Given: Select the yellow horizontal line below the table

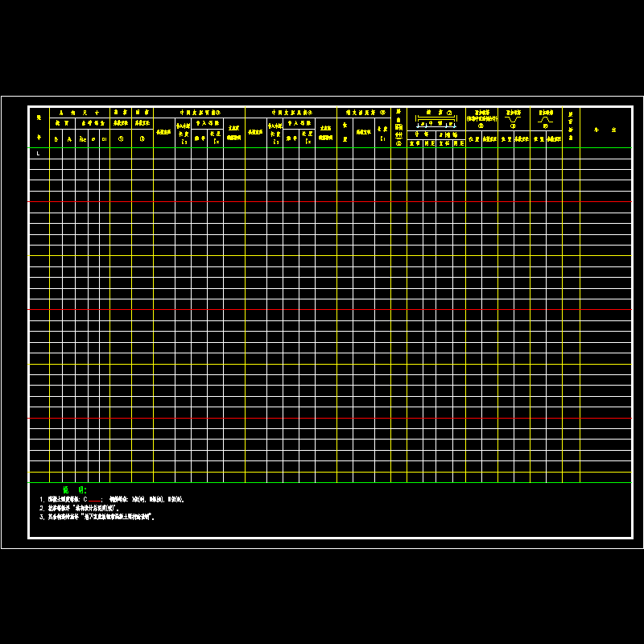Looking at the screenshot, I should coord(322,473).
